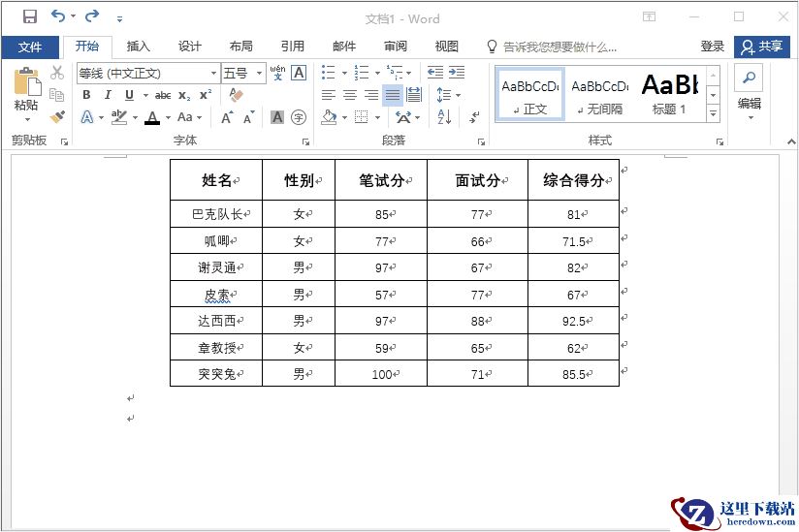The height and width of the screenshot is (532, 799).
Task: Center the paragraph text
Action: tap(350, 95)
